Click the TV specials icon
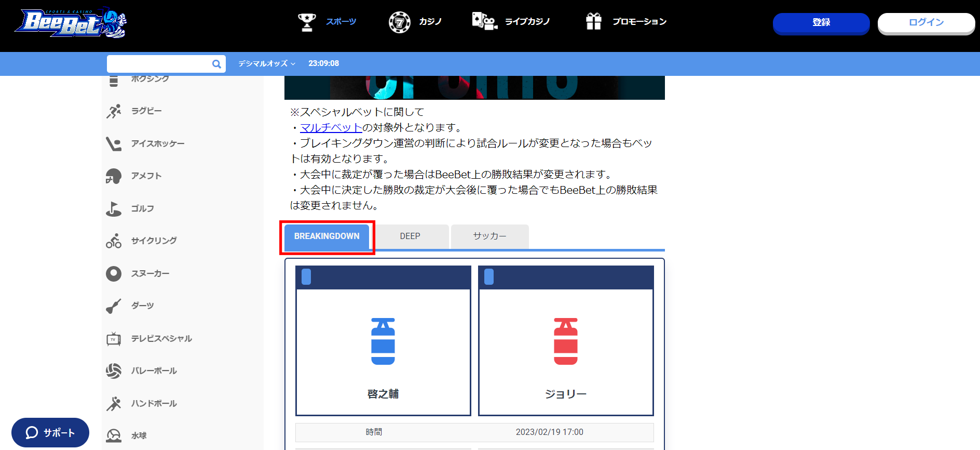The height and width of the screenshot is (450, 980). click(114, 338)
